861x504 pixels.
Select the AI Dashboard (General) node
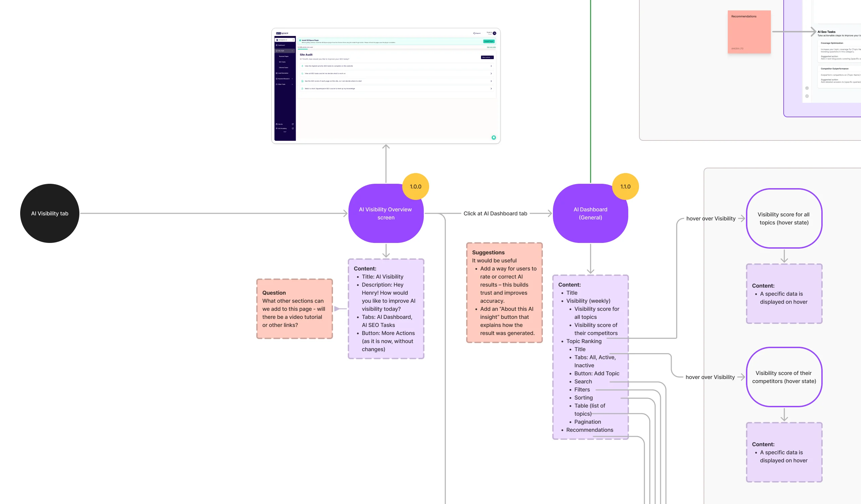[x=590, y=213]
